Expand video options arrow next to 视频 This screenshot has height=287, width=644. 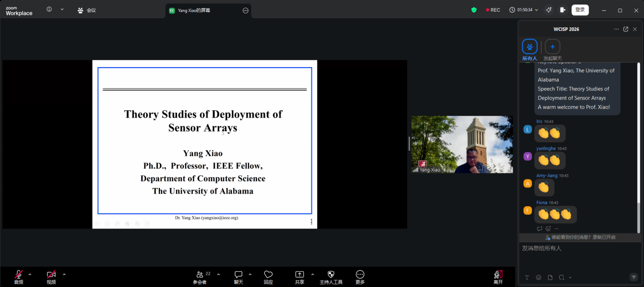click(x=64, y=274)
